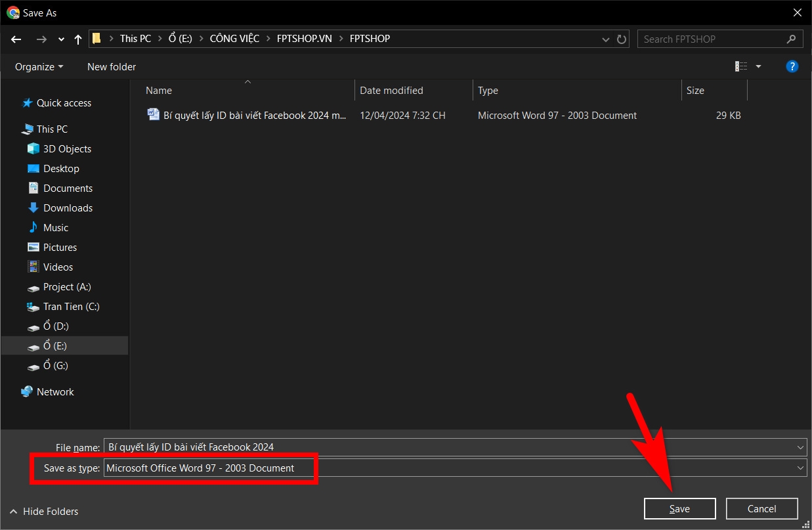Screen dimensions: 812x530
Task: Select 'CÔNG VIỆC' breadcrumb in address bar
Action: pos(234,39)
